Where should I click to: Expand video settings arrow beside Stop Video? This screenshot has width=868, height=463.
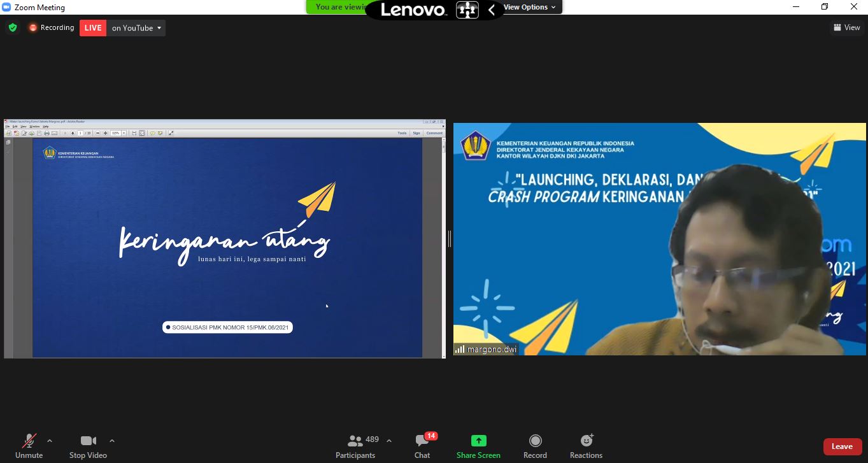pos(112,441)
